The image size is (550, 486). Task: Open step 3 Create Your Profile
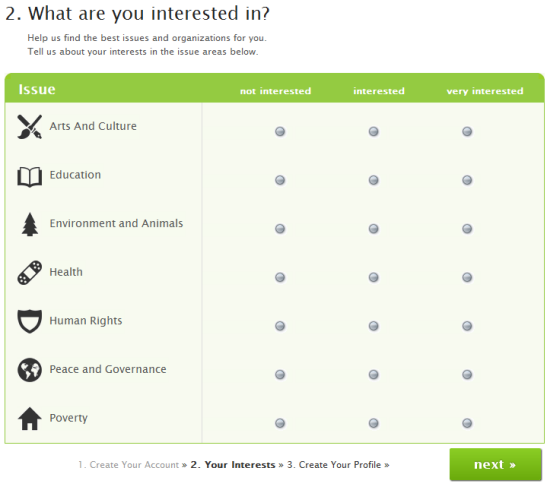point(334,465)
